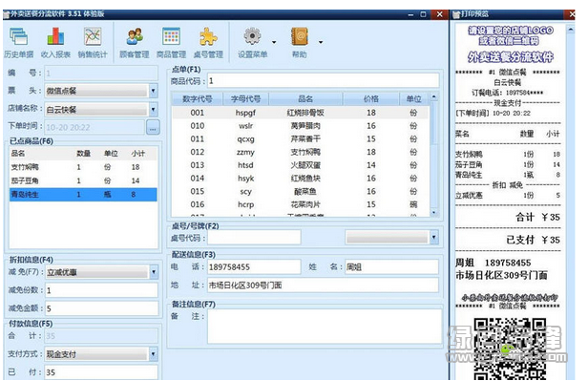
Task: Click the 已付 paid amount field
Action: coord(101,372)
